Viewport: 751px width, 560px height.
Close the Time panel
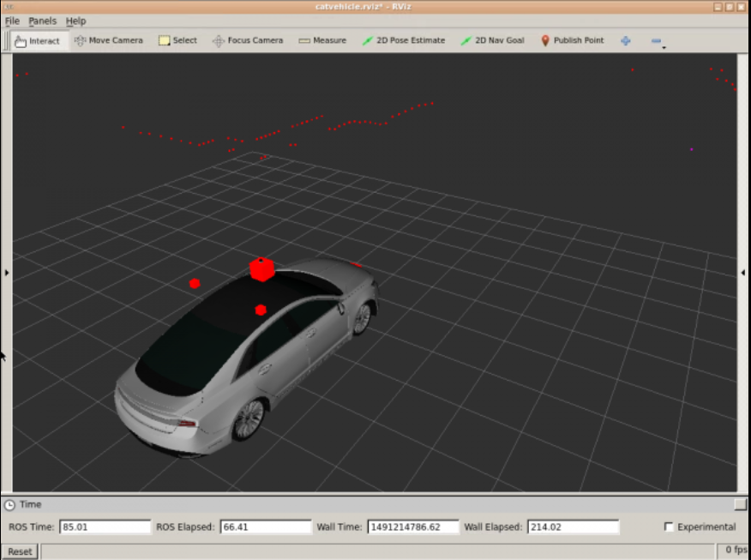coord(740,504)
